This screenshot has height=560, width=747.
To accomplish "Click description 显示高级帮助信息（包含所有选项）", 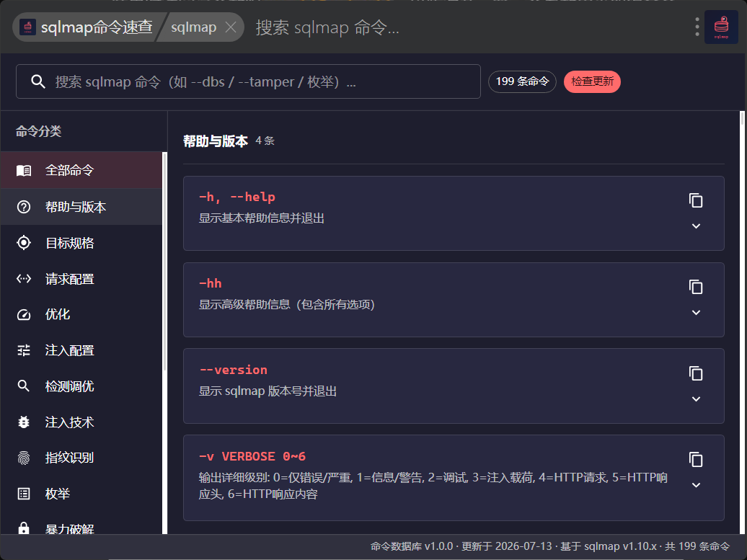I will point(287,304).
